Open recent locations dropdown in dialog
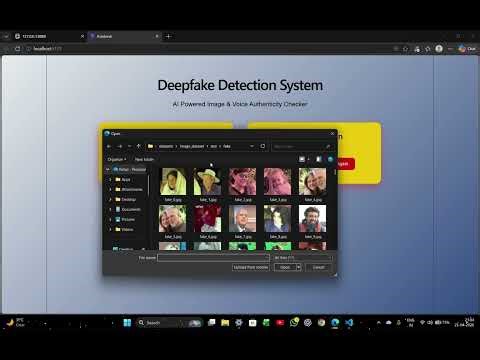Screen dimensions: 480x360 point(129,146)
